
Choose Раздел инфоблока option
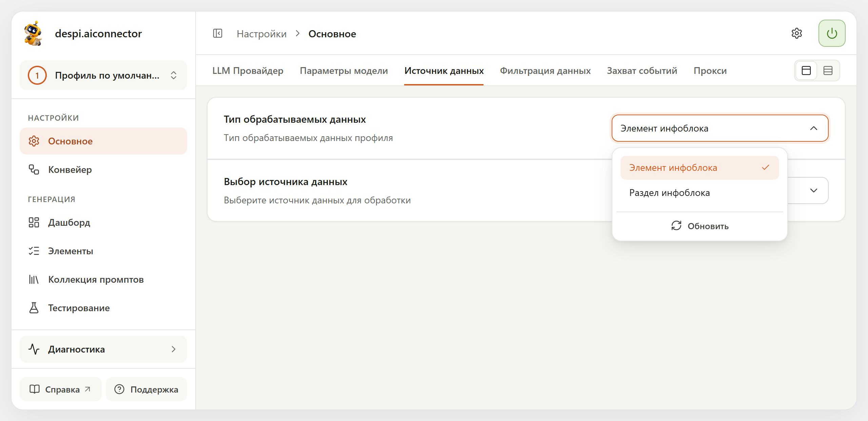(x=699, y=193)
